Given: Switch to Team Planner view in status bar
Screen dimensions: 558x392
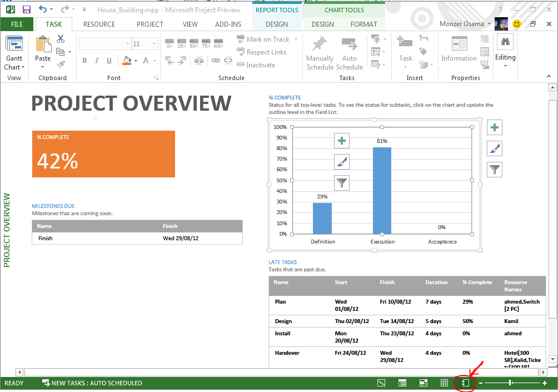Looking at the screenshot, I should tap(423, 383).
